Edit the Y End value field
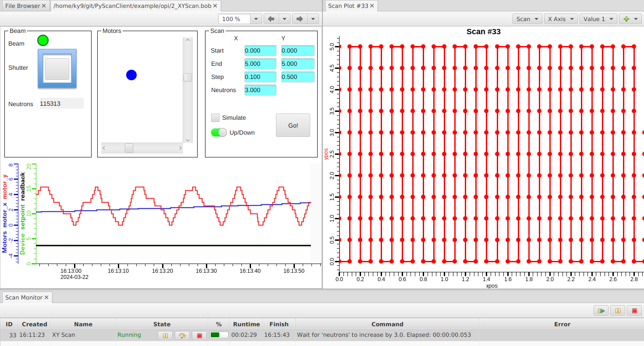644x346 pixels. tap(298, 64)
